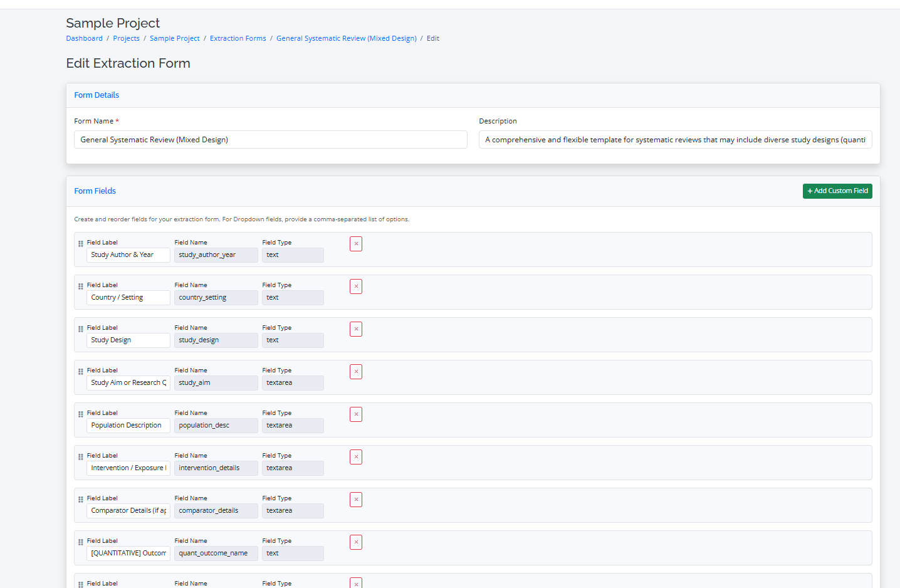
Task: Open Field Type box for Country / Setting
Action: 293,298
